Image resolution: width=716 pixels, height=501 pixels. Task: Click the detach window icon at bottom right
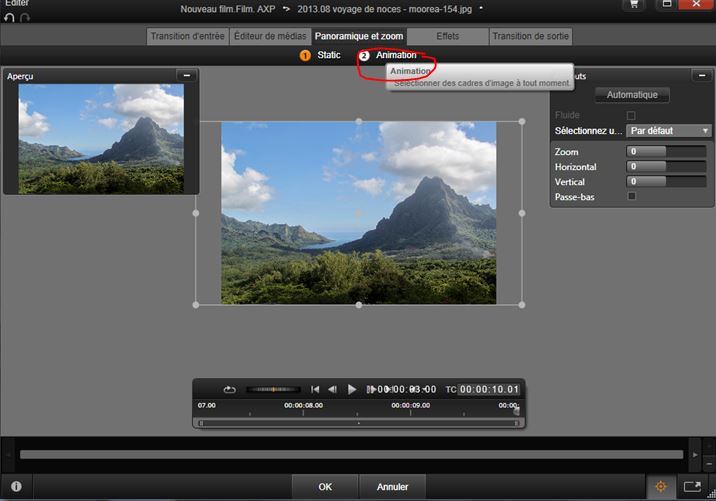[x=692, y=487]
